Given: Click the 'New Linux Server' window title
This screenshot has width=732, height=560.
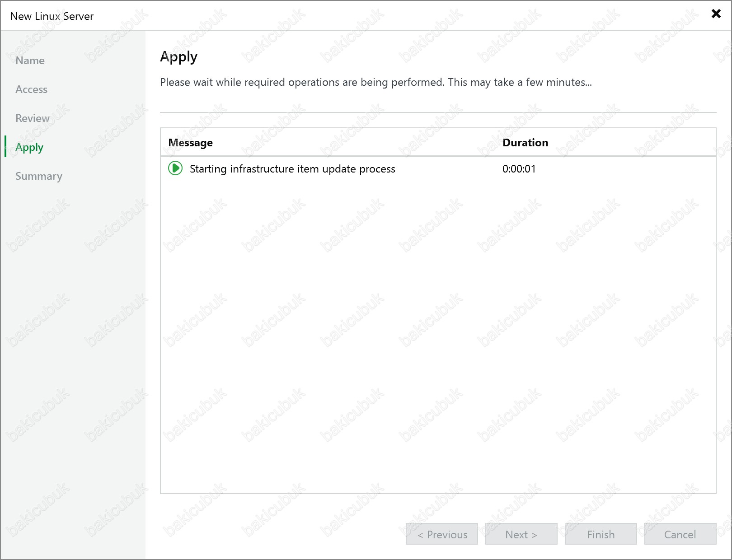Looking at the screenshot, I should (52, 16).
